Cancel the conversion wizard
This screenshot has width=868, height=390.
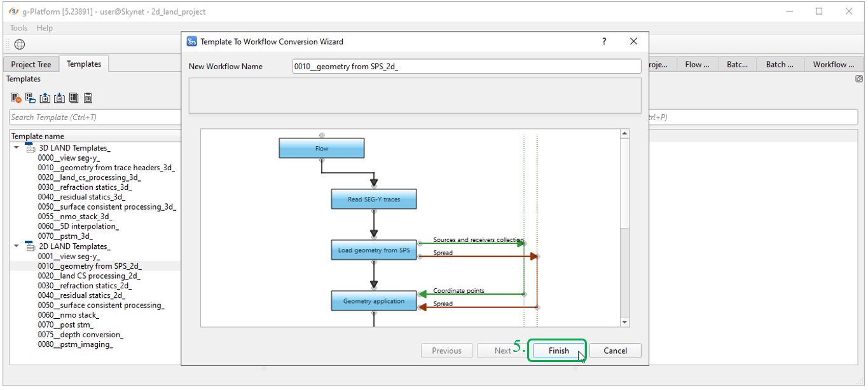(x=615, y=351)
